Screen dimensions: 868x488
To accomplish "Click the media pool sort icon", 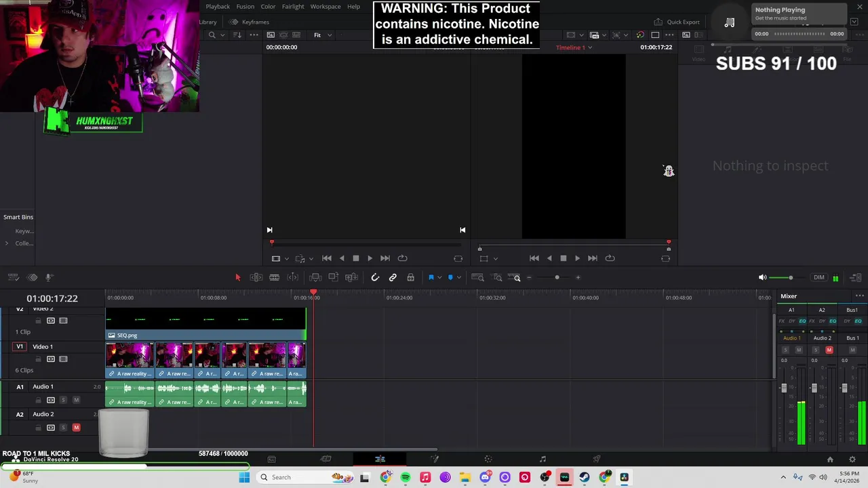I will 237,35.
